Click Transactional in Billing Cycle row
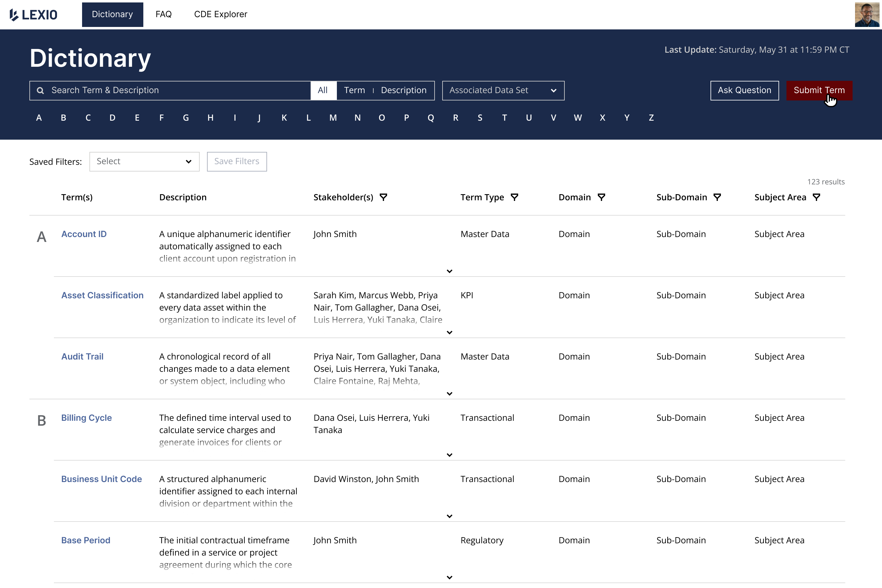The height and width of the screenshot is (588, 882). coord(487,418)
